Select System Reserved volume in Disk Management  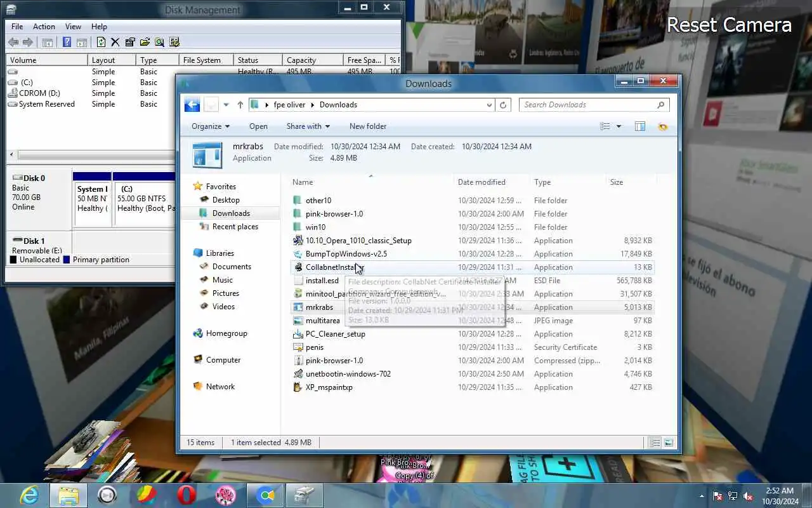pyautogui.click(x=46, y=104)
